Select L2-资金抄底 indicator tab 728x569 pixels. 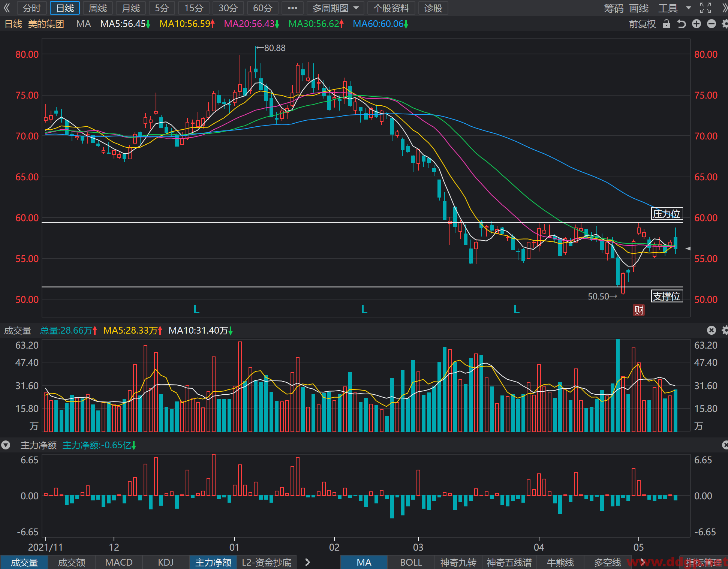267,562
